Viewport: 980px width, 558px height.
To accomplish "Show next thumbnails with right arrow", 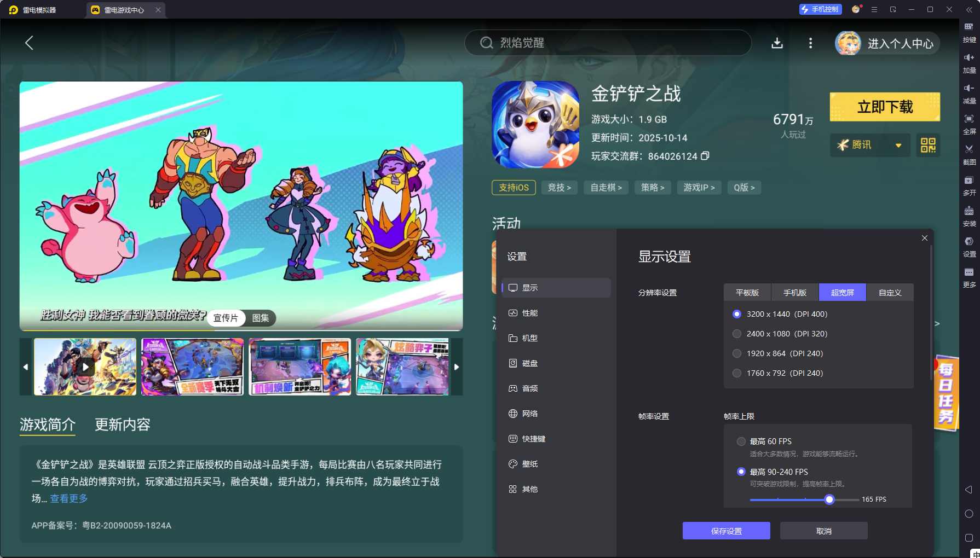I will 457,367.
